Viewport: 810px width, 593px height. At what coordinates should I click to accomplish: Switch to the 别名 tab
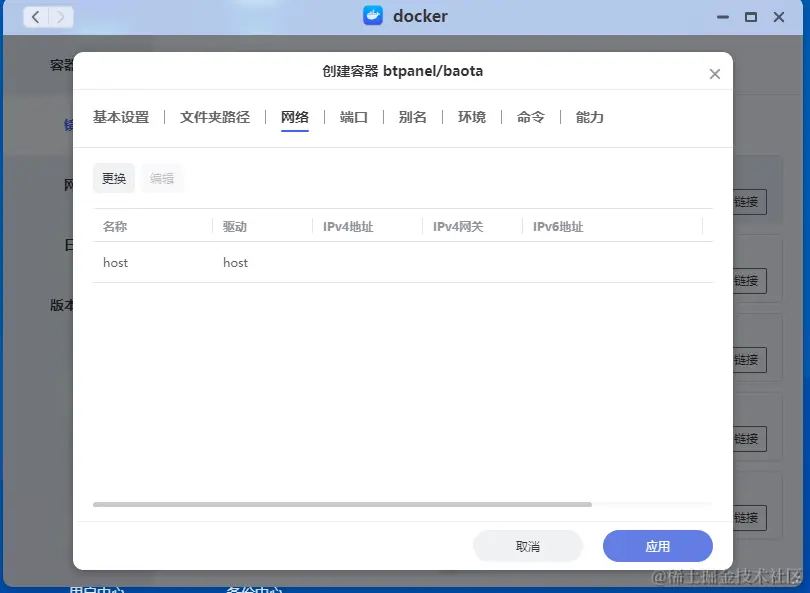click(413, 117)
